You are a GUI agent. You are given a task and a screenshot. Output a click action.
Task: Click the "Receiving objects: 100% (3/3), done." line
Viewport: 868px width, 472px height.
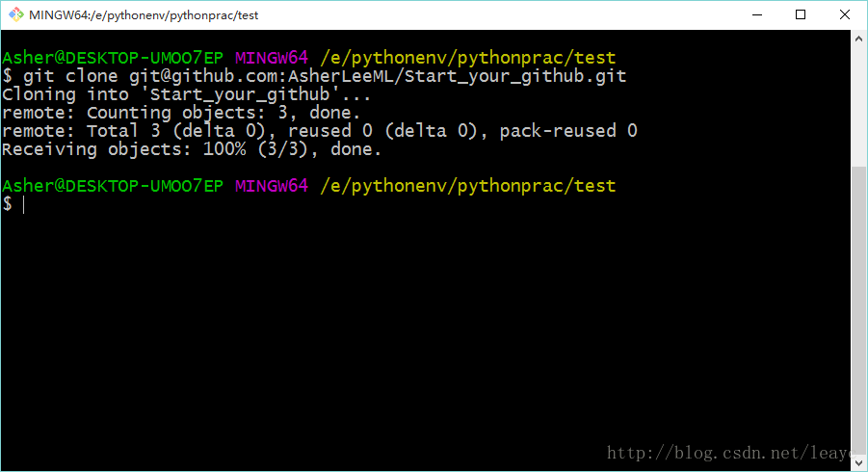pos(192,149)
